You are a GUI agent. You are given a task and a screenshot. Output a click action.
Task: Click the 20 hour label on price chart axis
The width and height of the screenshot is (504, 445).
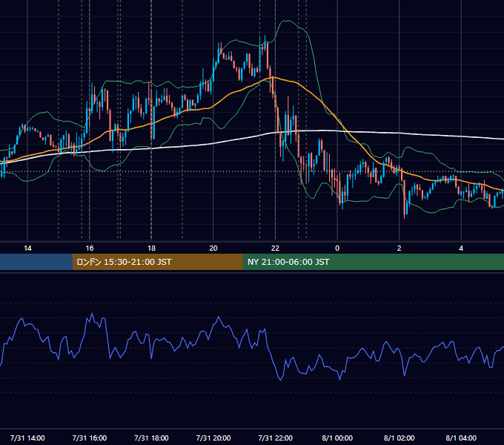click(213, 248)
